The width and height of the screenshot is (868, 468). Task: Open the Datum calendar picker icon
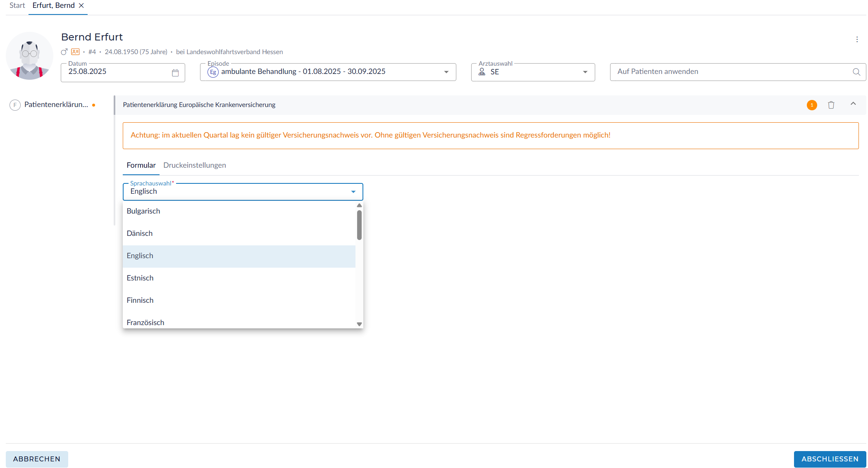tap(175, 73)
